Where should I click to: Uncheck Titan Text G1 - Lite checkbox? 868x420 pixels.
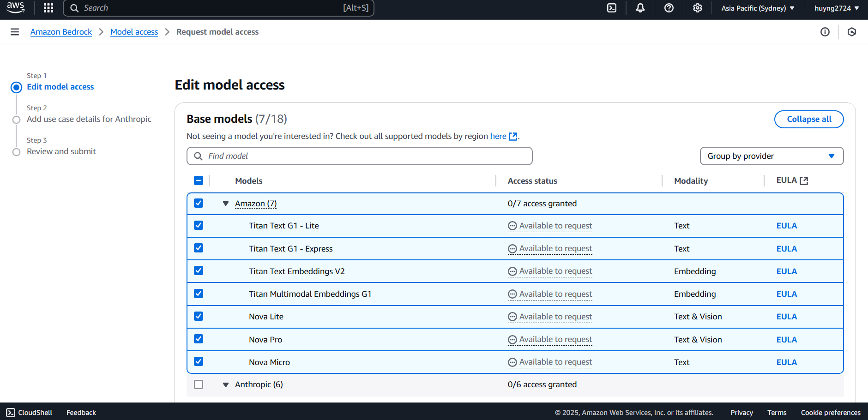pos(199,225)
